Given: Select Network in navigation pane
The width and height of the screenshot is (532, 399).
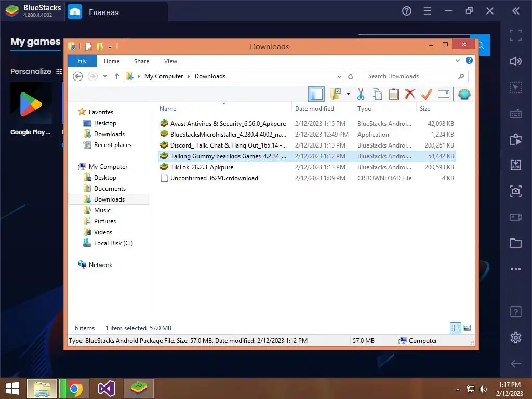Looking at the screenshot, I should tap(100, 264).
